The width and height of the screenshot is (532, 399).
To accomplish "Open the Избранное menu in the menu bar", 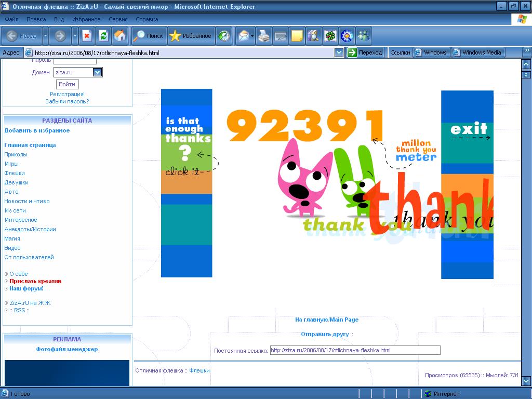I will click(86, 19).
